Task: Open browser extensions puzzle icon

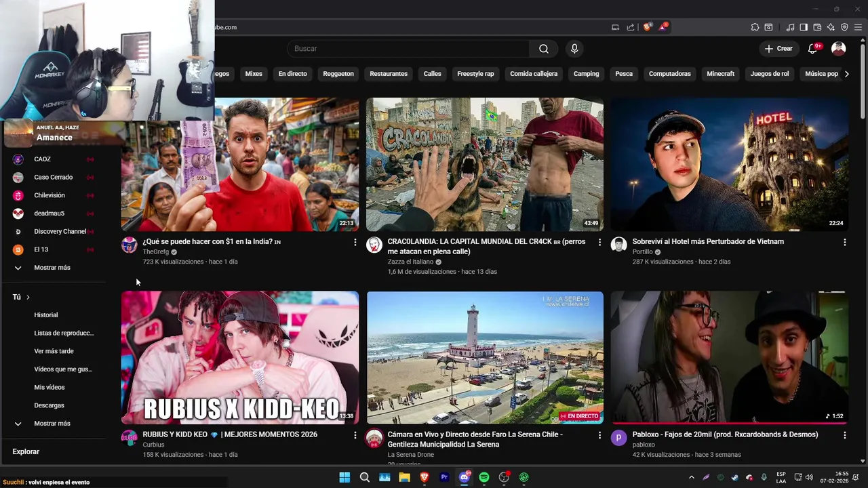Action: point(755,27)
